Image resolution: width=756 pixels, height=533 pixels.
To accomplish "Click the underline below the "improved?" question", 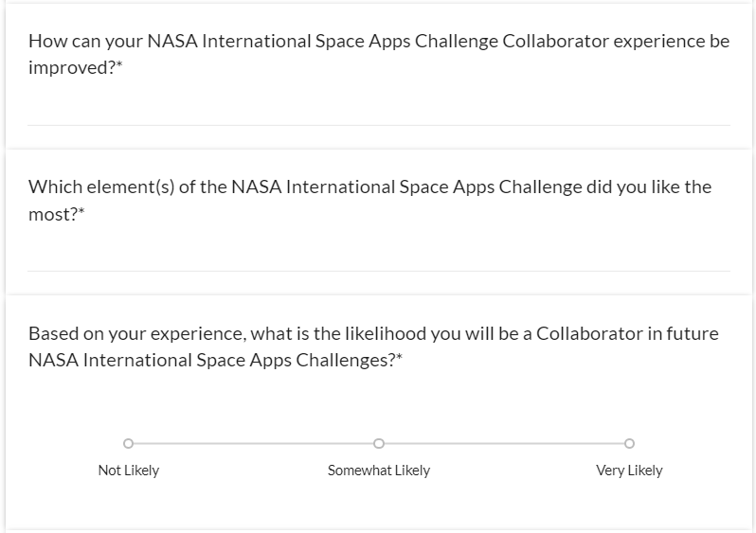I will 379,125.
